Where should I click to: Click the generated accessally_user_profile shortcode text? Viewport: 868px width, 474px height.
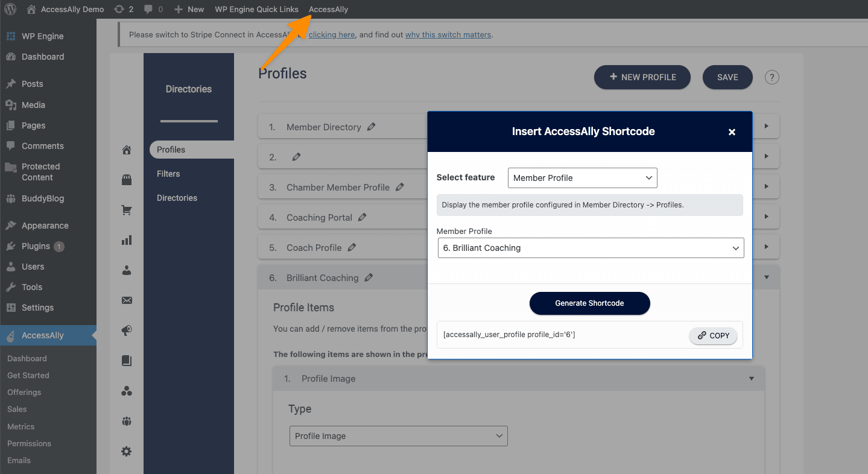click(509, 335)
